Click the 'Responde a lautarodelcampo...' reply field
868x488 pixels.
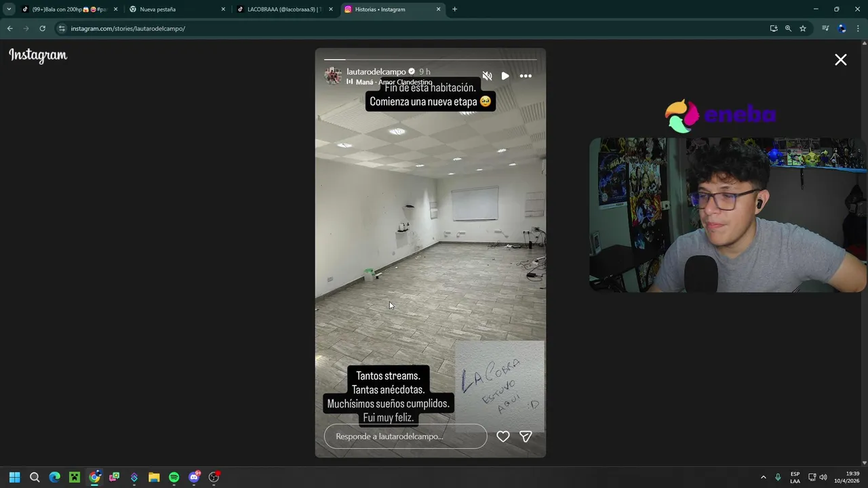point(406,436)
